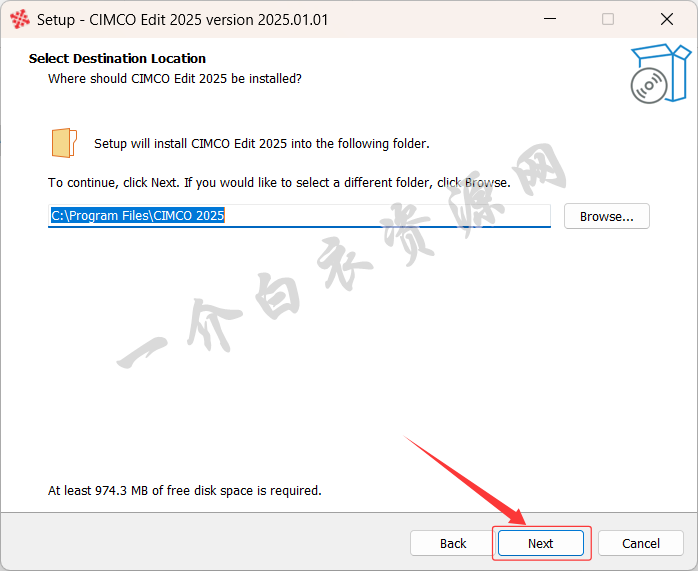698x571 pixels.
Task: Click "At least 974.3 MB" disk space note
Action: (185, 490)
